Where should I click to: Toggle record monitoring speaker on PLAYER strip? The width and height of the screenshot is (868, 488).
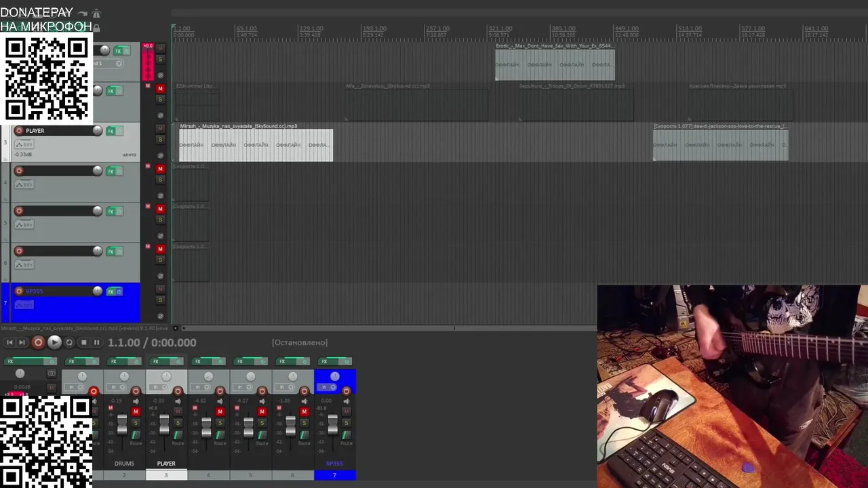tap(178, 401)
